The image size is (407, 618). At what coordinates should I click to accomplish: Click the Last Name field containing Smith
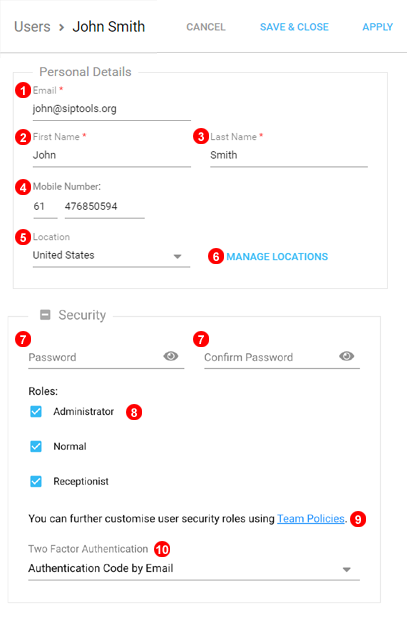point(289,155)
